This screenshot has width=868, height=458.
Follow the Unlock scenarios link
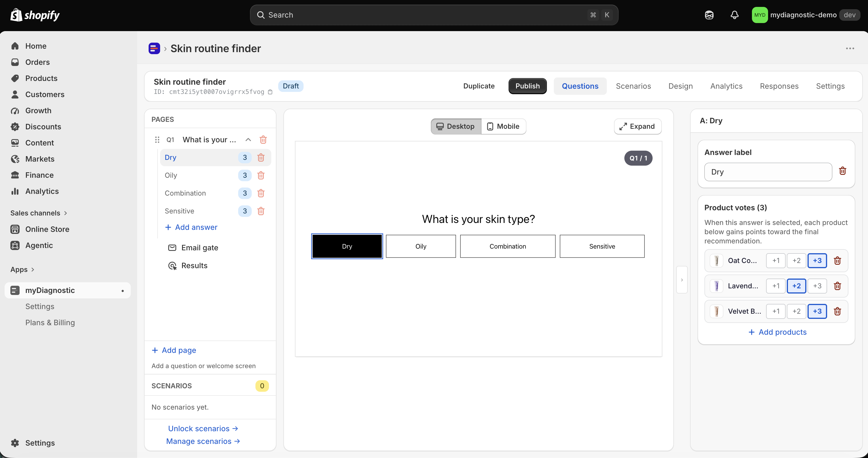pyautogui.click(x=203, y=428)
